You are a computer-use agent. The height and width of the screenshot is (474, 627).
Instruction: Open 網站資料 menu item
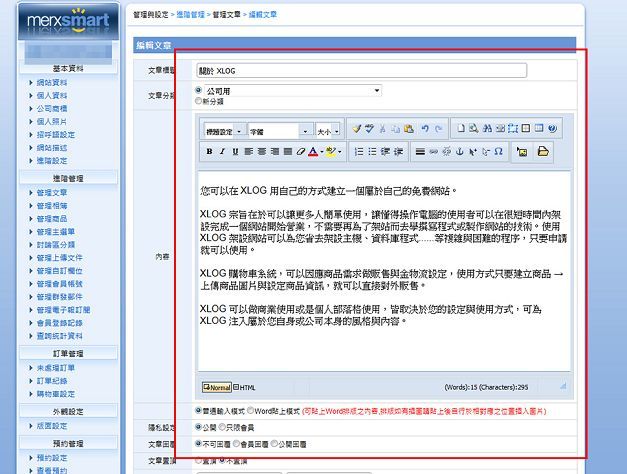[52, 82]
